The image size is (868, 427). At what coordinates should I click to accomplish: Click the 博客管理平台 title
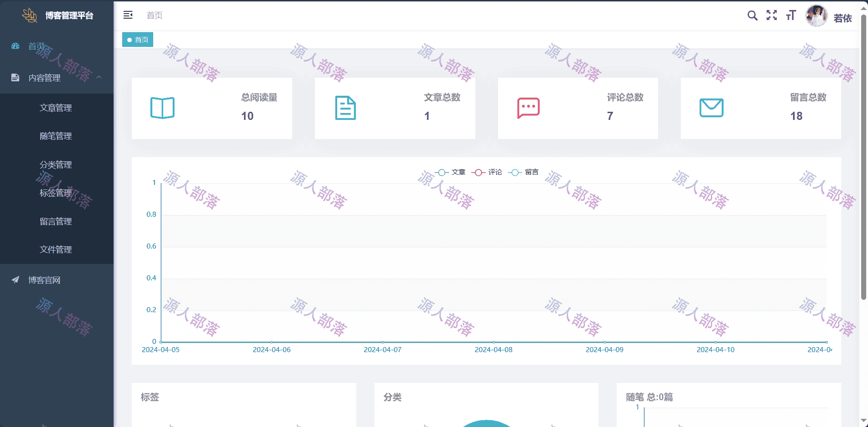pos(70,15)
